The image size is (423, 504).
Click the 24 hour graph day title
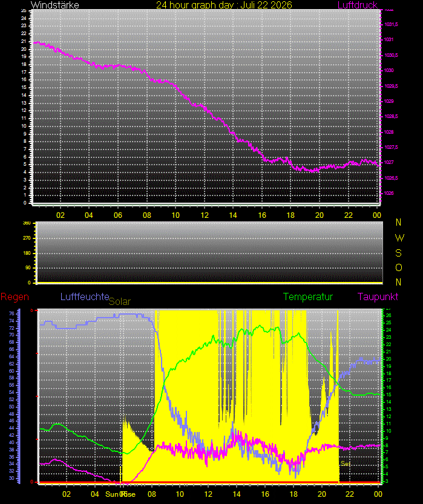(x=224, y=5)
